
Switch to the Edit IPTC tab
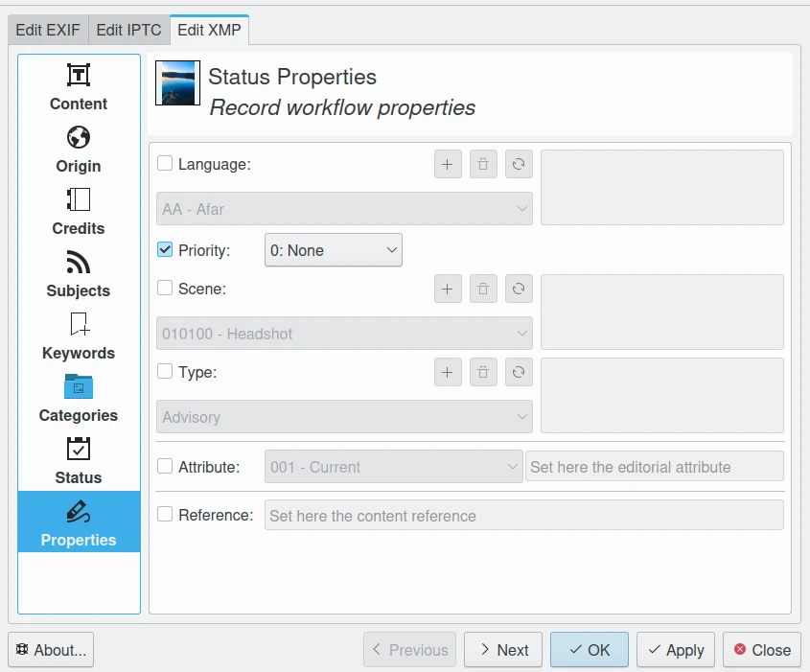click(x=129, y=30)
